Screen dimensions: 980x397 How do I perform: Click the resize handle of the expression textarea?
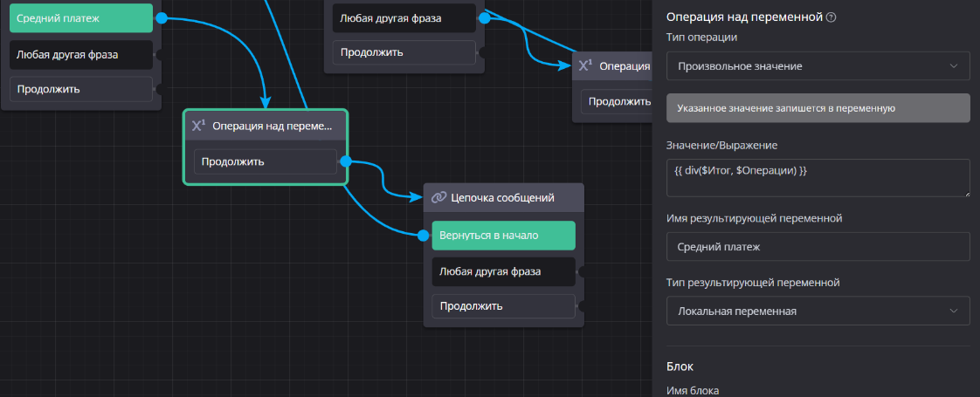click(966, 193)
